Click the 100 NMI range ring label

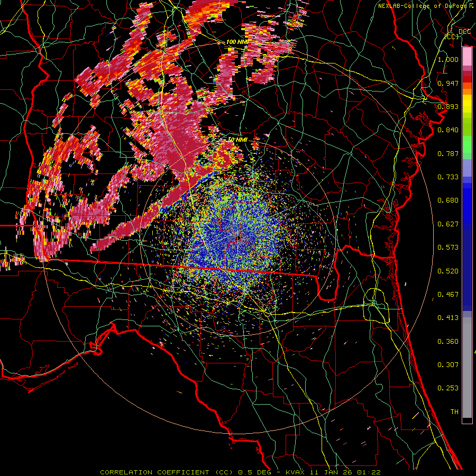click(x=237, y=42)
